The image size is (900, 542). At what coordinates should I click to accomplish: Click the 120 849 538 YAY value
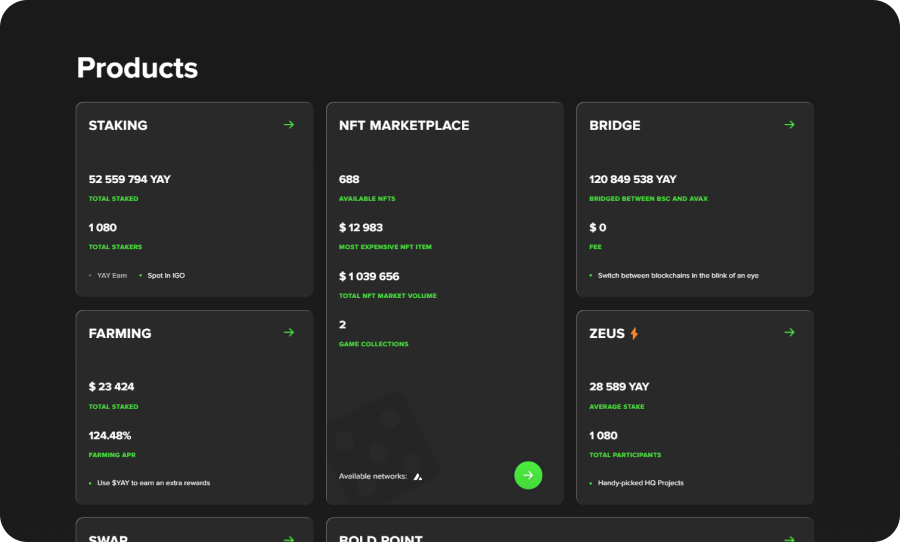coord(633,179)
